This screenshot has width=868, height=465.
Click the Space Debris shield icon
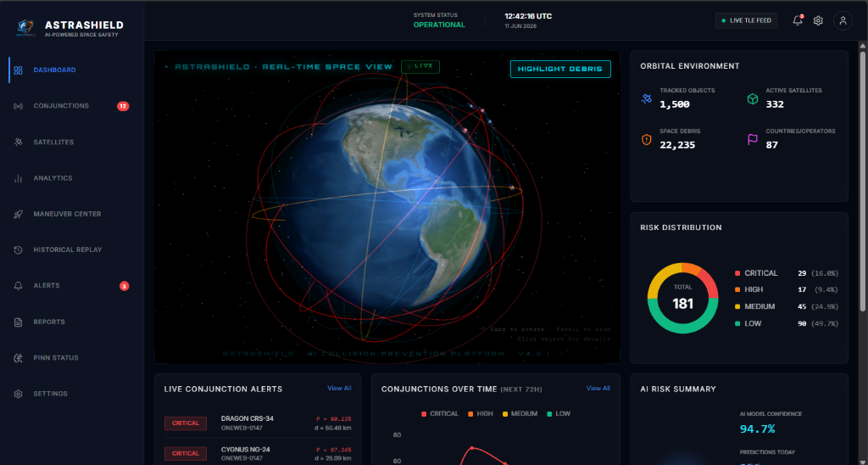(x=647, y=140)
